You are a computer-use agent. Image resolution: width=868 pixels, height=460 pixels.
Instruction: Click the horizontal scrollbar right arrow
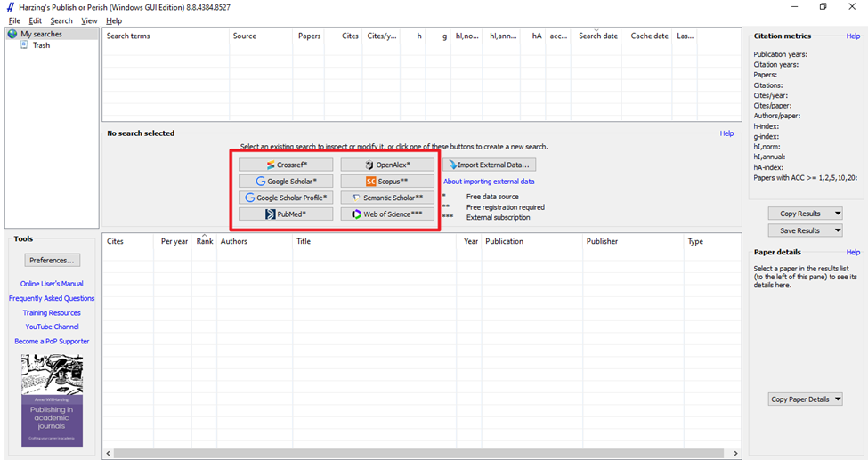735,454
